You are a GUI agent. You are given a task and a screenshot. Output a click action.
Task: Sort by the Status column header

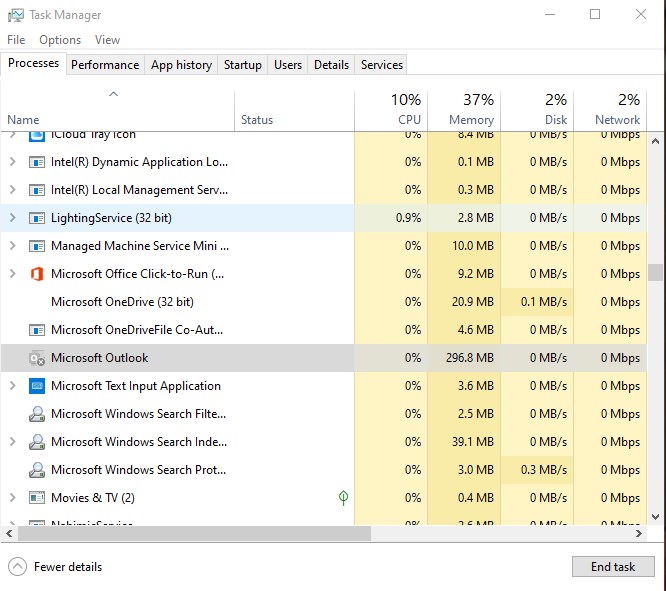[294, 110]
